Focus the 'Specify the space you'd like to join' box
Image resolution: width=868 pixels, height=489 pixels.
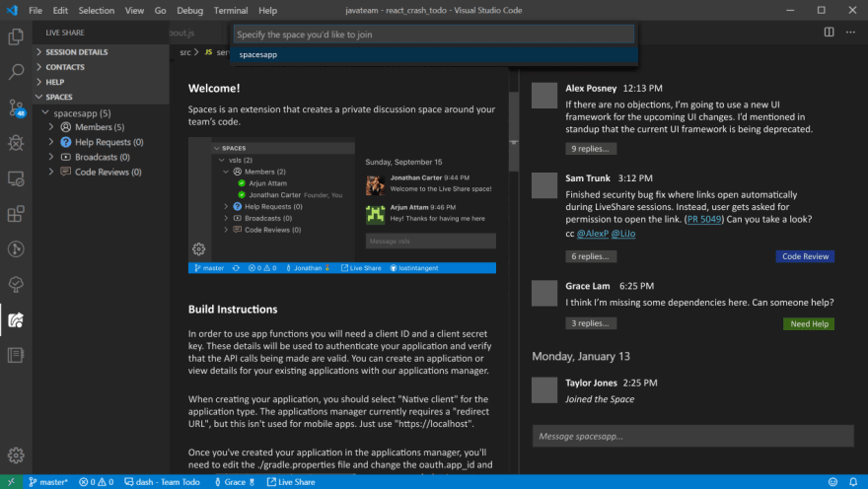(x=434, y=35)
